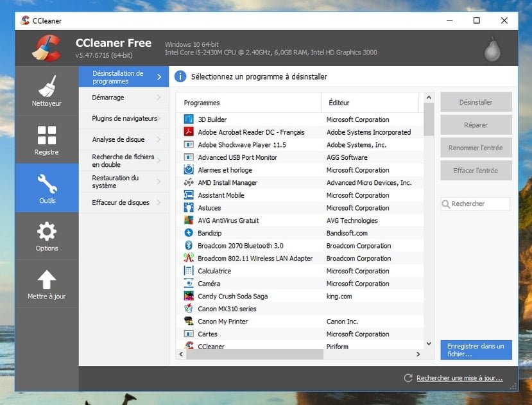Select 'AGG Software' publisher cell
The height and width of the screenshot is (405, 532).
[x=347, y=157]
